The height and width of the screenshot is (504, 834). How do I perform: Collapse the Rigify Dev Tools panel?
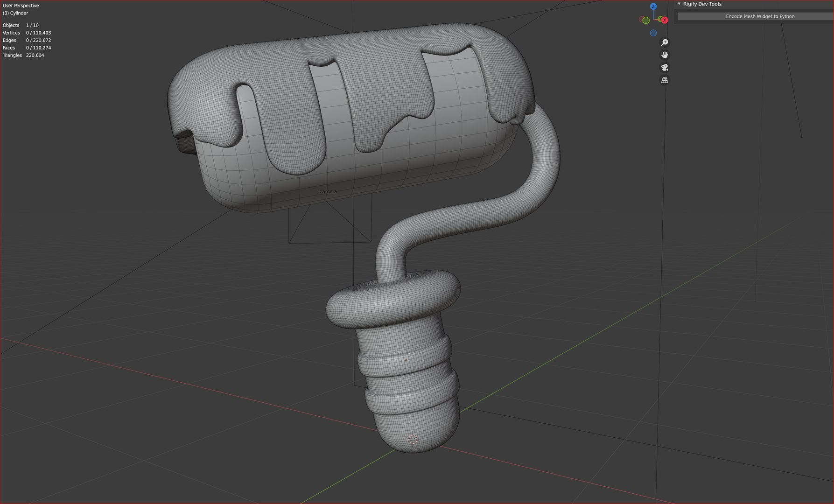679,4
